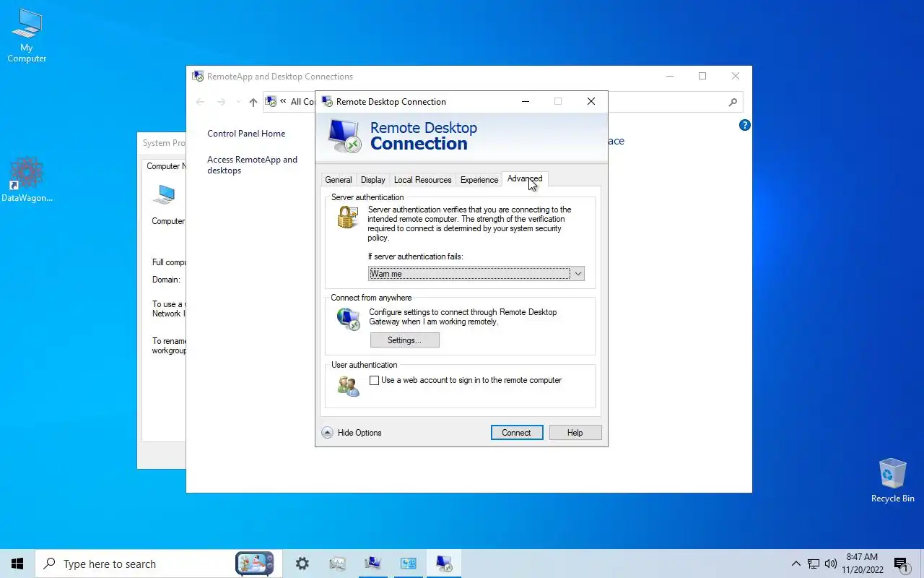The image size is (924, 578).
Task: Open Settings gear on the taskbar
Action: click(302, 564)
